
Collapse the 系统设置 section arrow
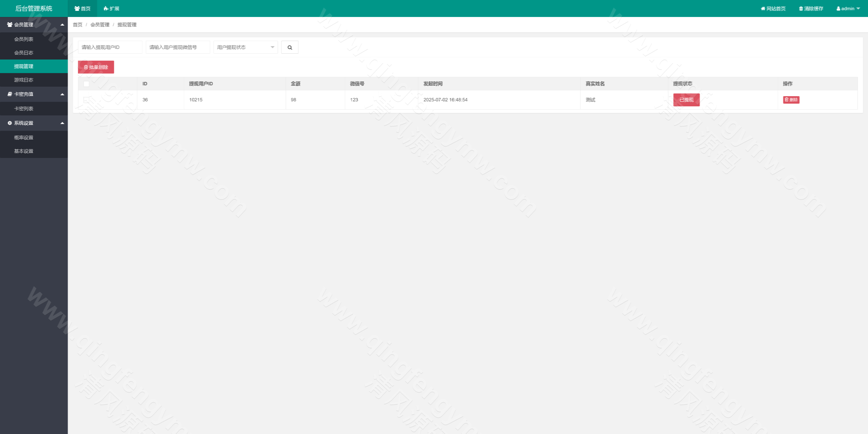pyautogui.click(x=62, y=123)
